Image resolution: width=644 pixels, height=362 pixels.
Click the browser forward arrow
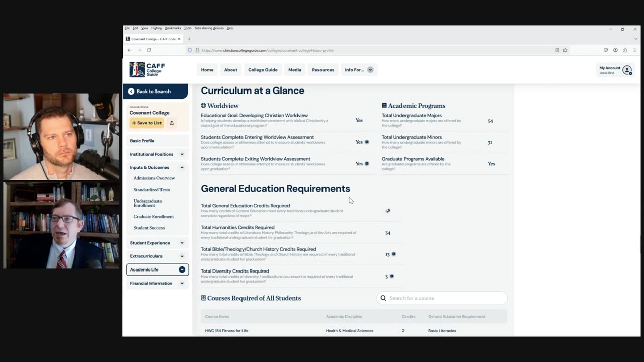click(x=139, y=50)
